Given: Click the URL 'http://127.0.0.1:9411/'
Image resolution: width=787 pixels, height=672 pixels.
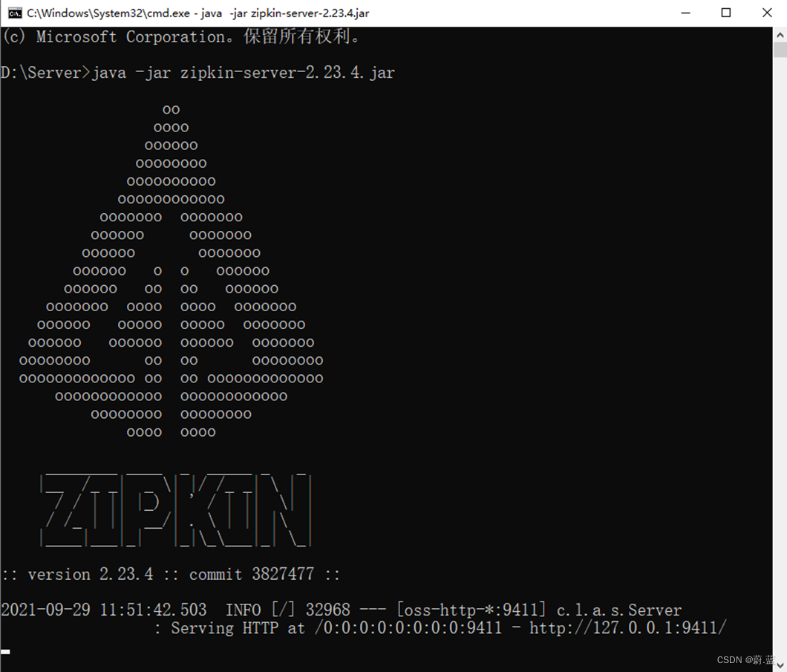Looking at the screenshot, I should (628, 628).
